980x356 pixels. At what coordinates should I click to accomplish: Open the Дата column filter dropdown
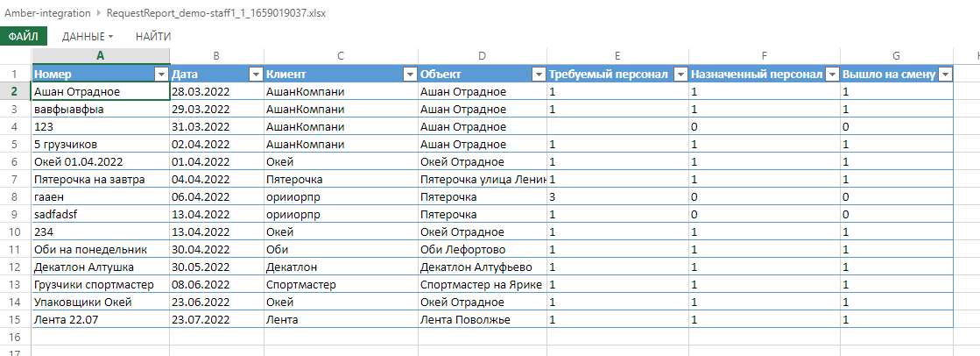(255, 75)
